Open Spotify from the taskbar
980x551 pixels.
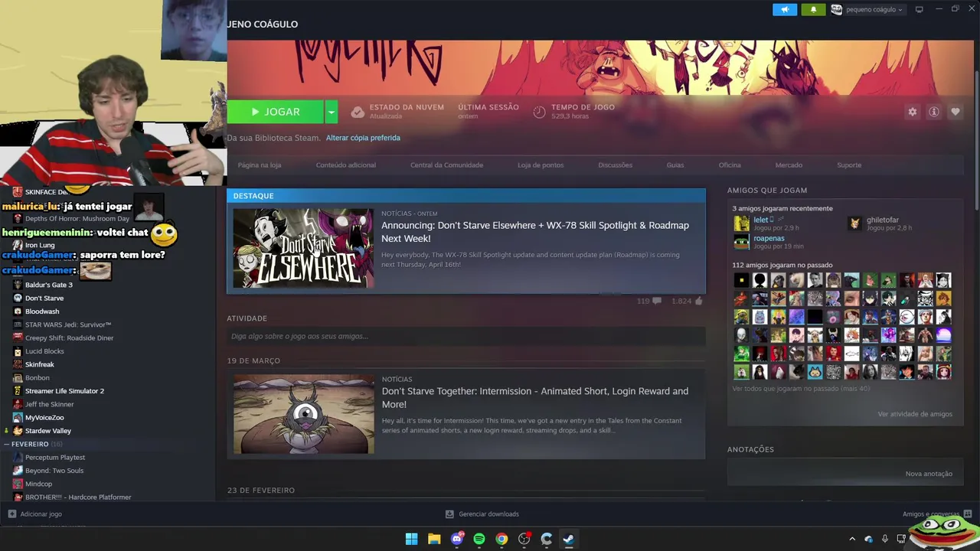(x=479, y=539)
